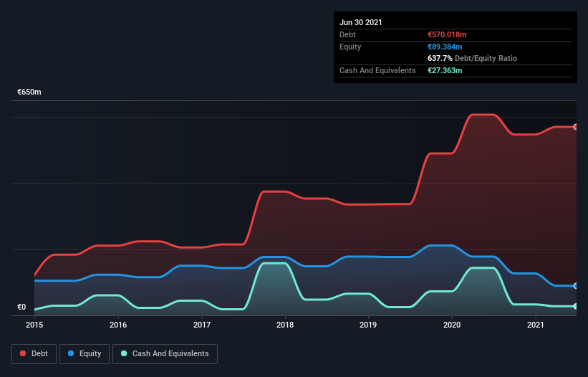This screenshot has height=377, width=588.
Task: Click the 2018 x-axis label
Action: click(x=285, y=325)
